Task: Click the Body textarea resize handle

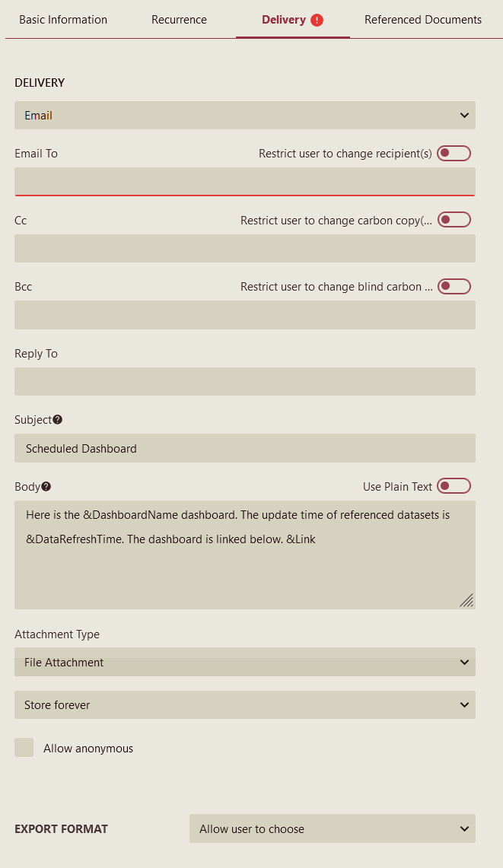Action: [x=466, y=600]
